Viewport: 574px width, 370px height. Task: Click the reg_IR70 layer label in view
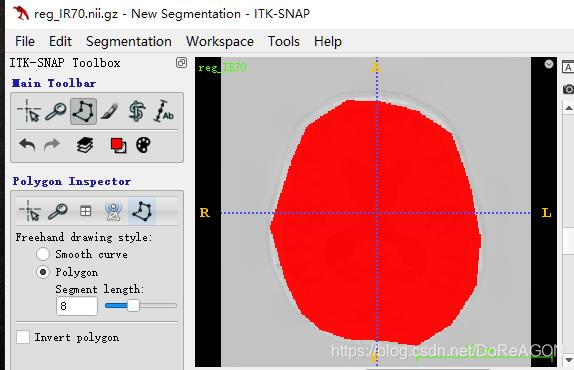222,68
